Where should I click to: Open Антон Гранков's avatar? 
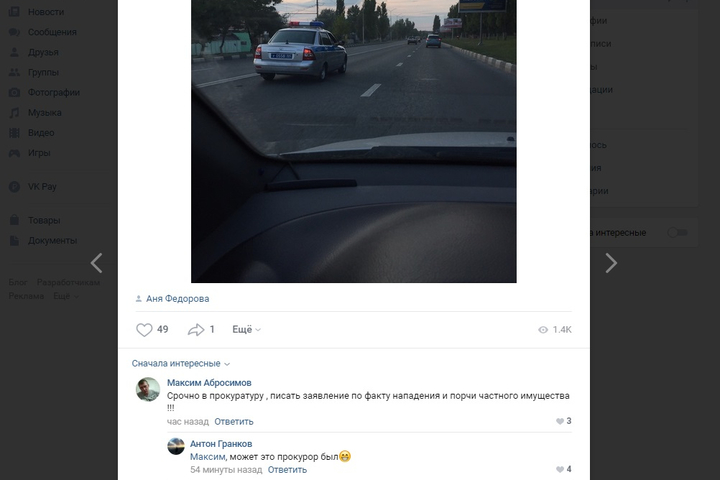tap(176, 446)
